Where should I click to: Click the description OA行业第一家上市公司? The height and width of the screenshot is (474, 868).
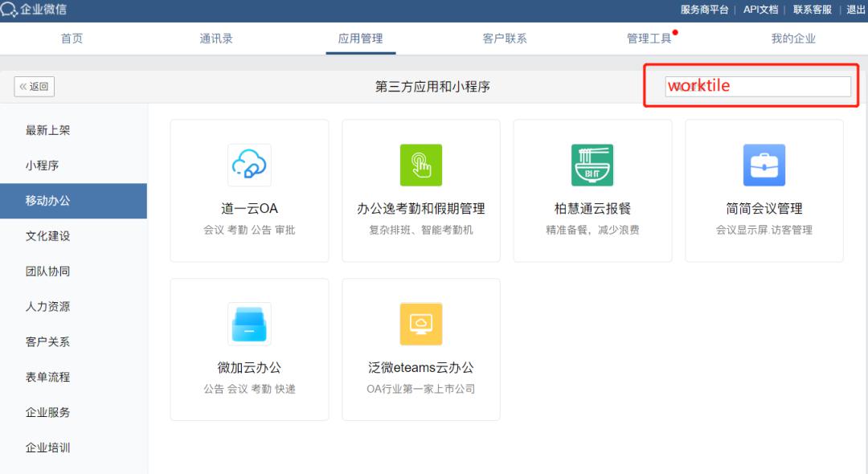[x=420, y=389]
